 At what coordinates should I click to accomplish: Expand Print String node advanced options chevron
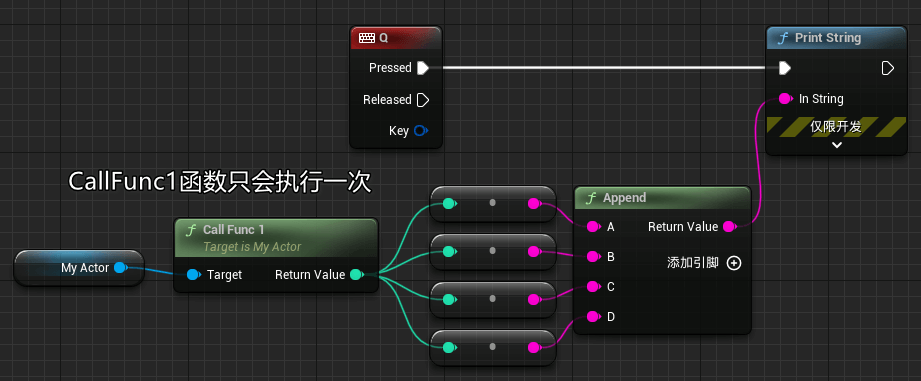pyautogui.click(x=837, y=144)
